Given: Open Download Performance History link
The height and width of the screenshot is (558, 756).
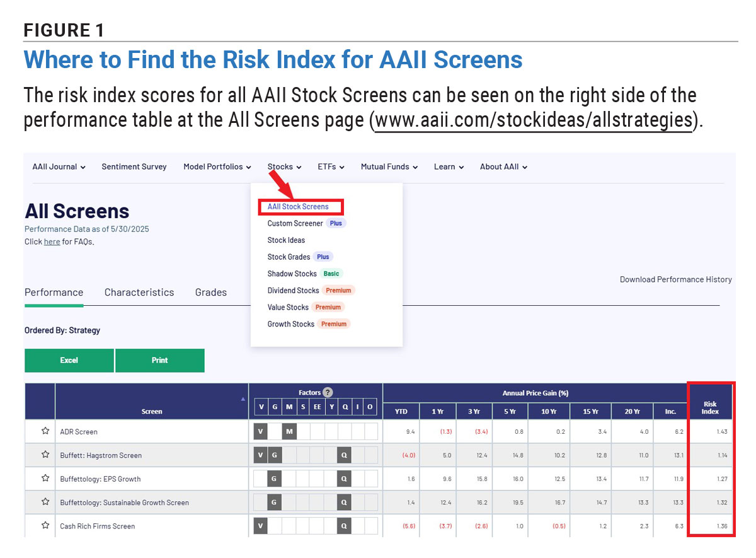Looking at the screenshot, I should pos(676,279).
